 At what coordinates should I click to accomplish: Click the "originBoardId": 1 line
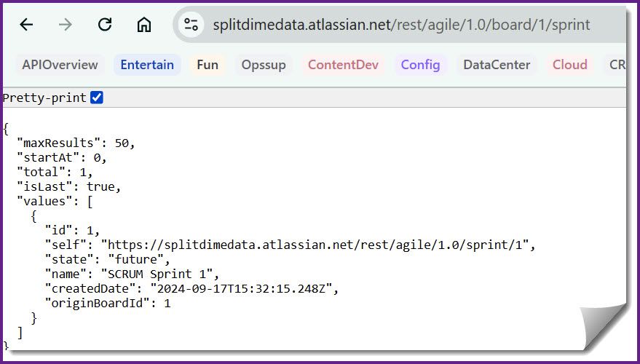coord(107,303)
